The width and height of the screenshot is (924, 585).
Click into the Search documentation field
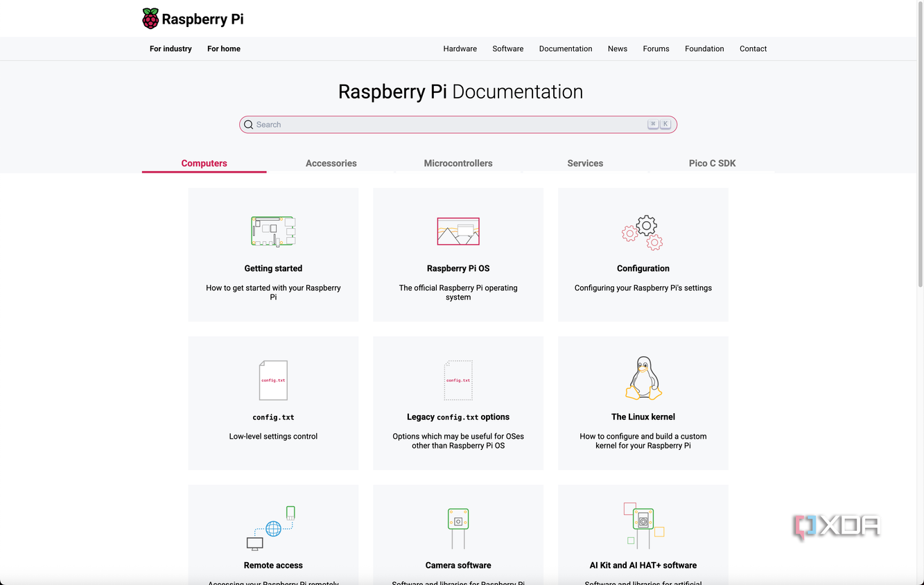tap(458, 125)
